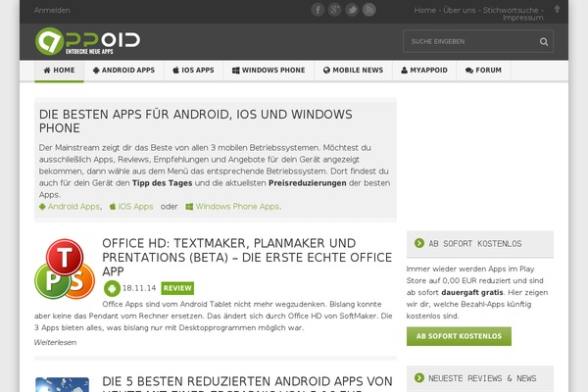
Task: Focus the Suche eingeben search field
Action: click(x=478, y=41)
